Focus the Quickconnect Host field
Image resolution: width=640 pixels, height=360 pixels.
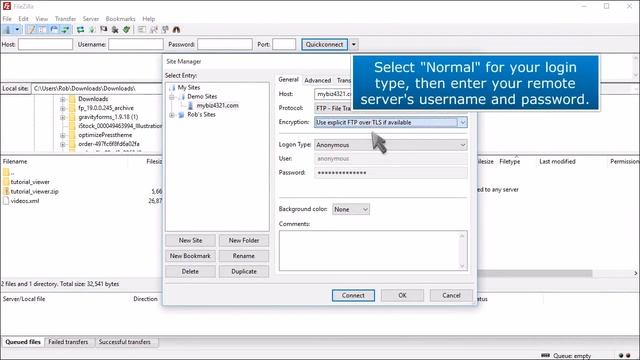pyautogui.click(x=45, y=44)
